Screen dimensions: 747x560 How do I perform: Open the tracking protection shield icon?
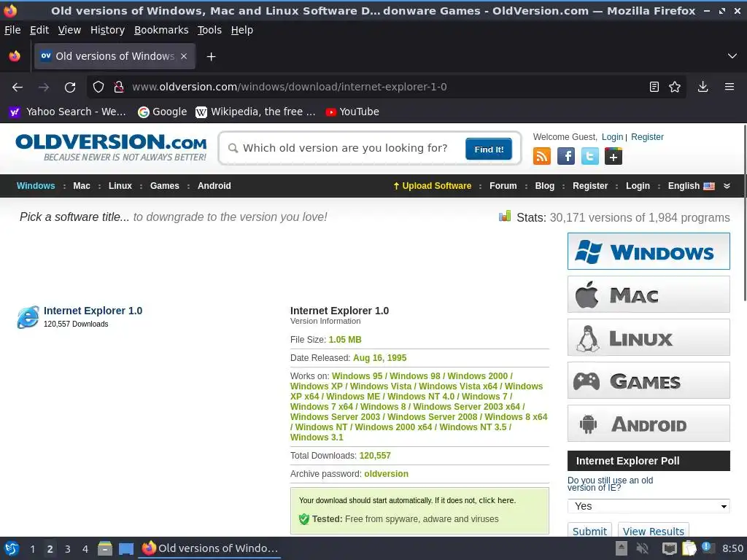click(98, 87)
